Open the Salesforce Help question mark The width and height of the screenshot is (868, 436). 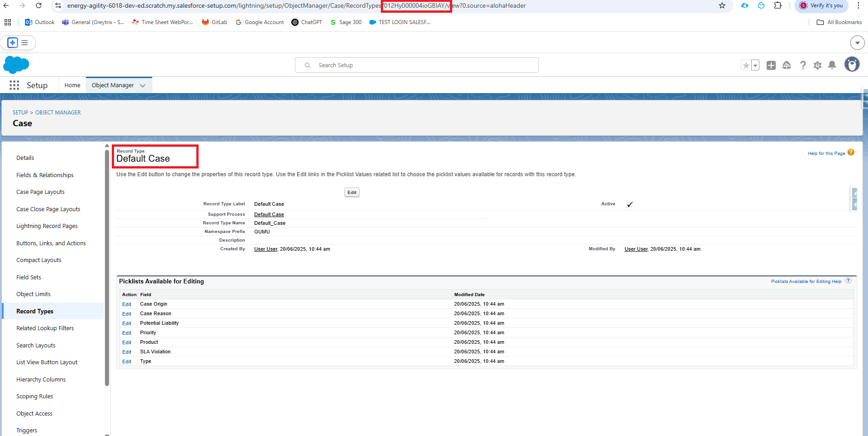coord(803,65)
